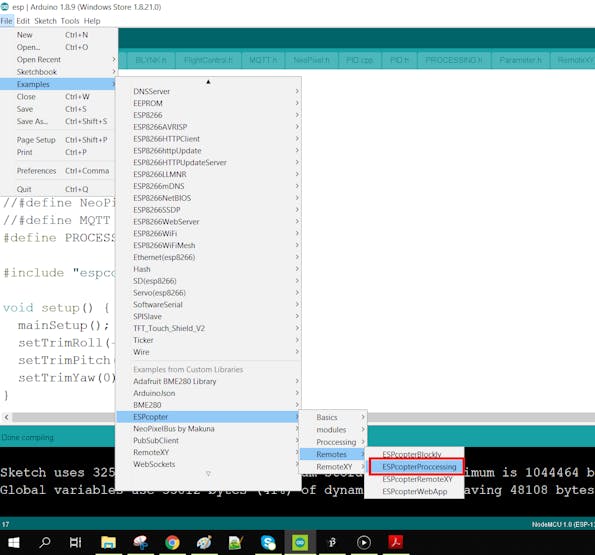This screenshot has width=595, height=555.
Task: Open the ESP8266WebServer examples entry
Action: click(208, 221)
